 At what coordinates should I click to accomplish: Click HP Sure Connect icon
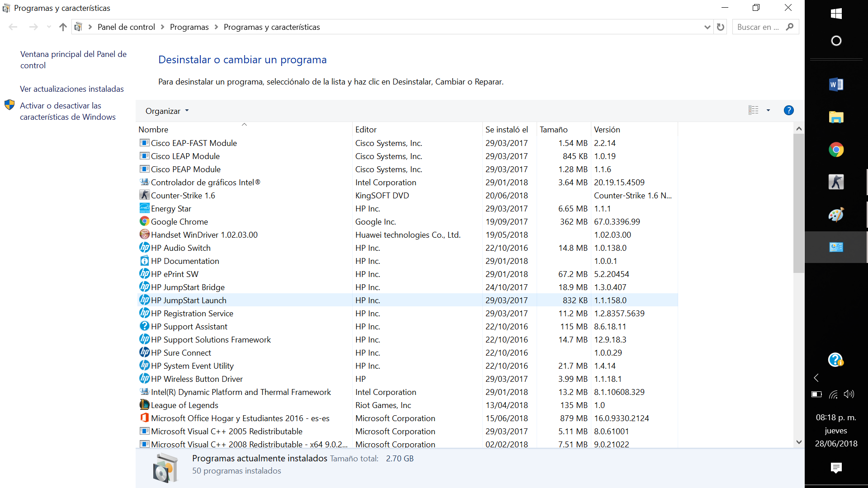pos(144,352)
